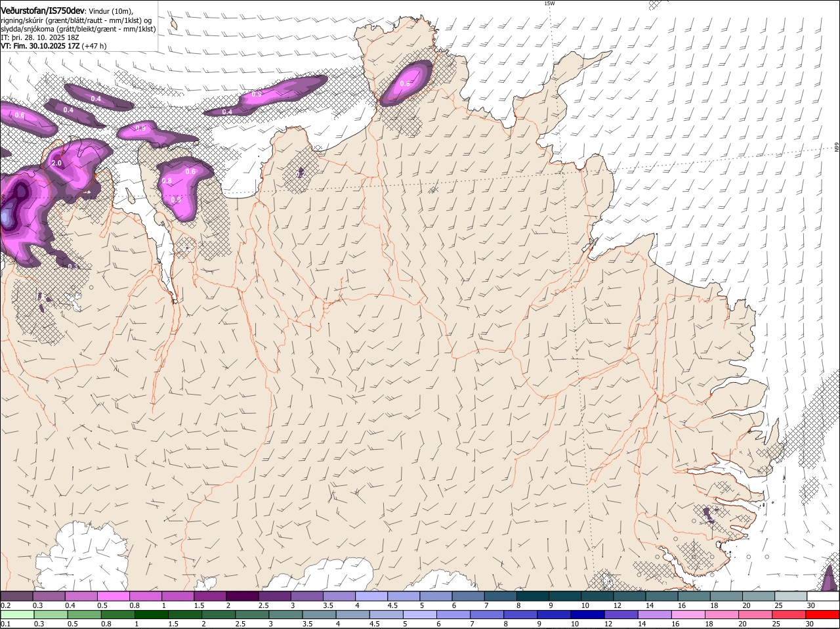This screenshot has width=840, height=629.
Task: Pick the dark teal upper swatch between 8 and 9
Action: [533, 596]
